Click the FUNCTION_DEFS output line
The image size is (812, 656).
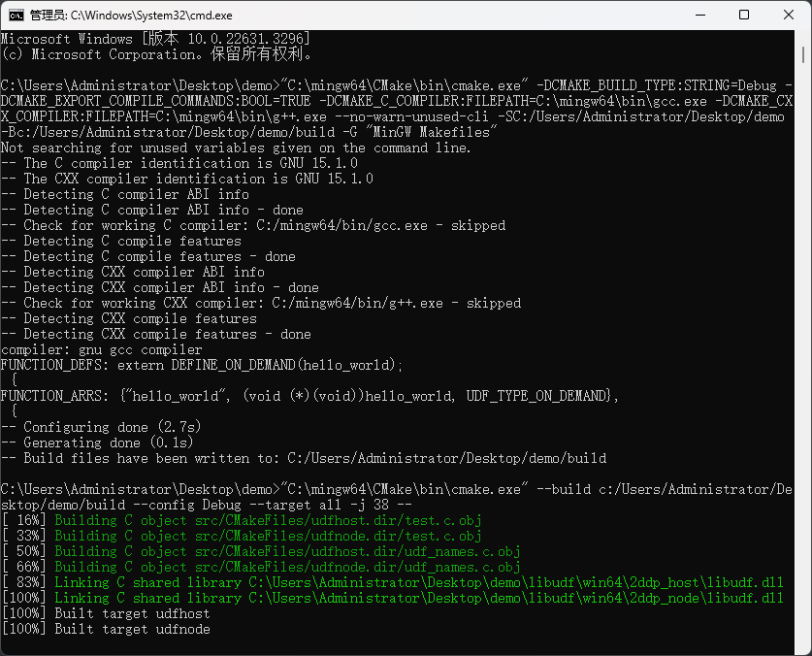(202, 365)
